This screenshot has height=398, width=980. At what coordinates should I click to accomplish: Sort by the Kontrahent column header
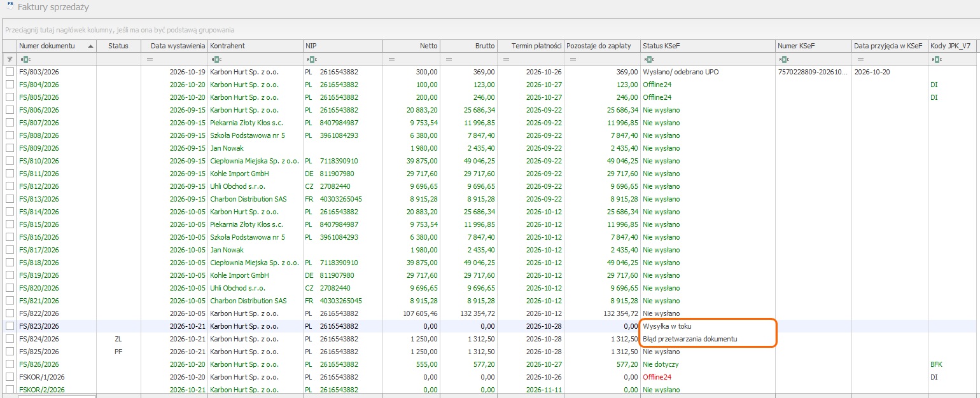coord(256,46)
